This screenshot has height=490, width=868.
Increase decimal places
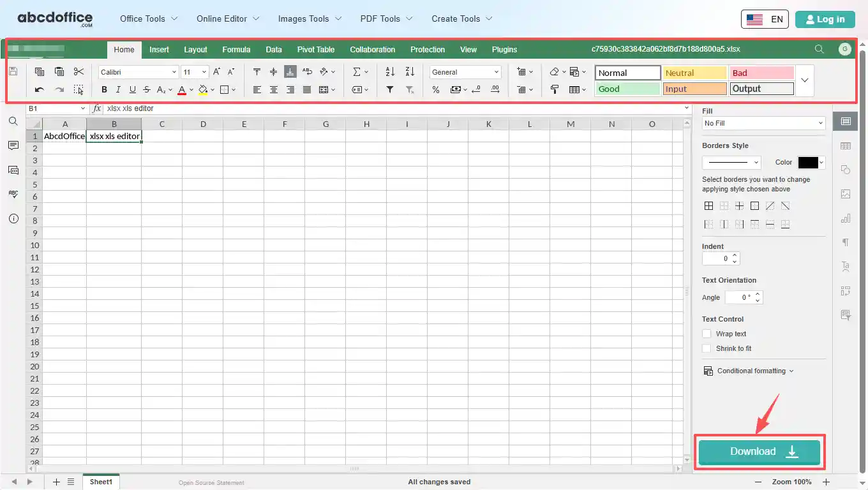(495, 90)
